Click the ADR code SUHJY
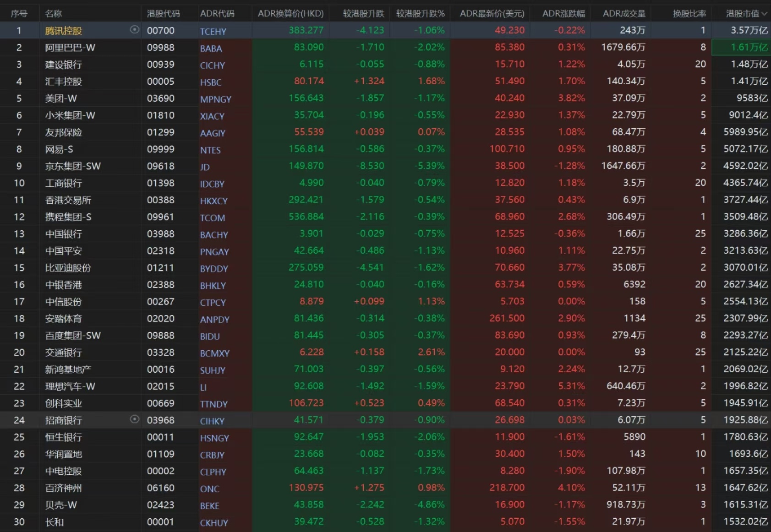The height and width of the screenshot is (532, 771). pyautogui.click(x=213, y=370)
